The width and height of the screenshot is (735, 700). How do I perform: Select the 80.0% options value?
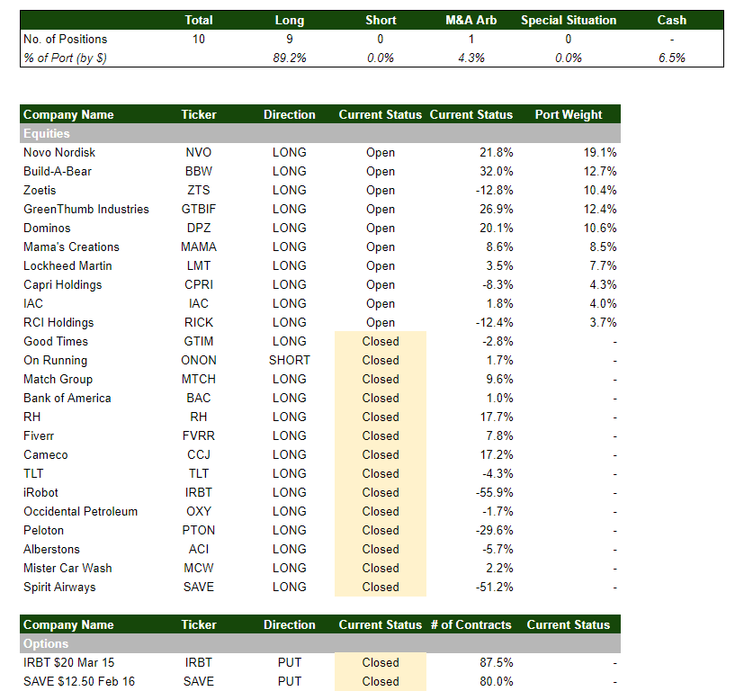[x=497, y=682]
